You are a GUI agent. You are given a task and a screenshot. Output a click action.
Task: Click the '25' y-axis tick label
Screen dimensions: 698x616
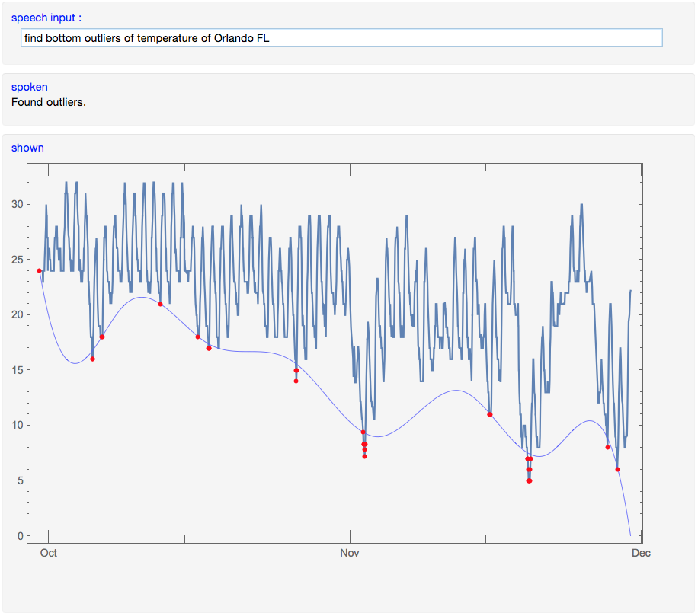18,260
